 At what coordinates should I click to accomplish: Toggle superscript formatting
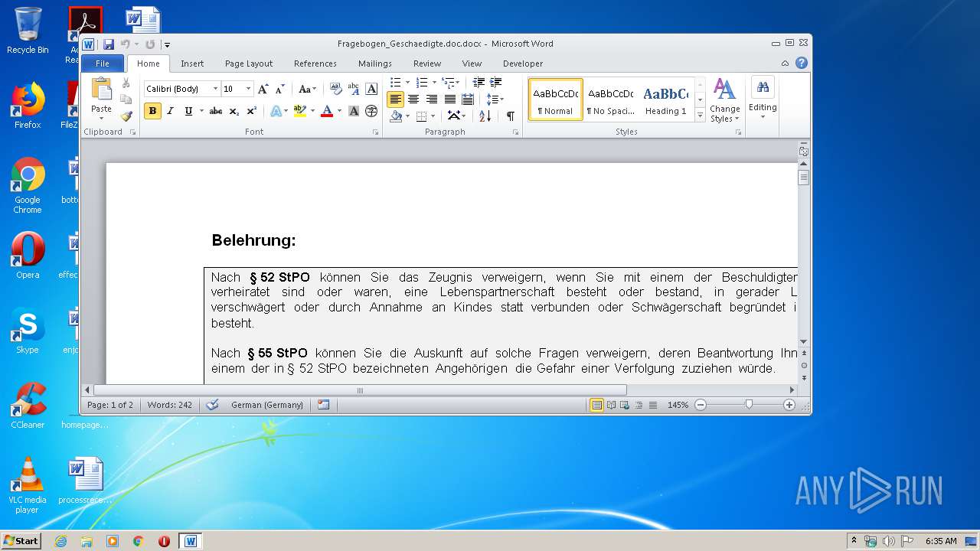251,111
